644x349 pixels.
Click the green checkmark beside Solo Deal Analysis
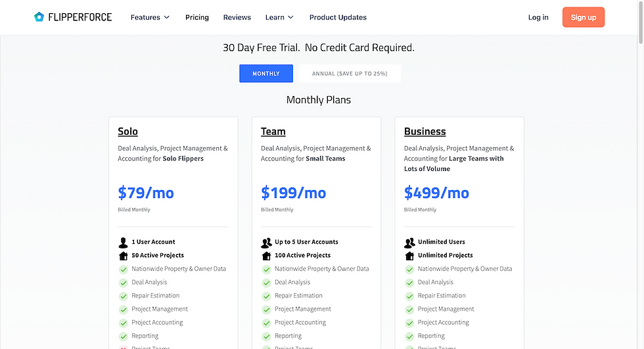tap(123, 283)
